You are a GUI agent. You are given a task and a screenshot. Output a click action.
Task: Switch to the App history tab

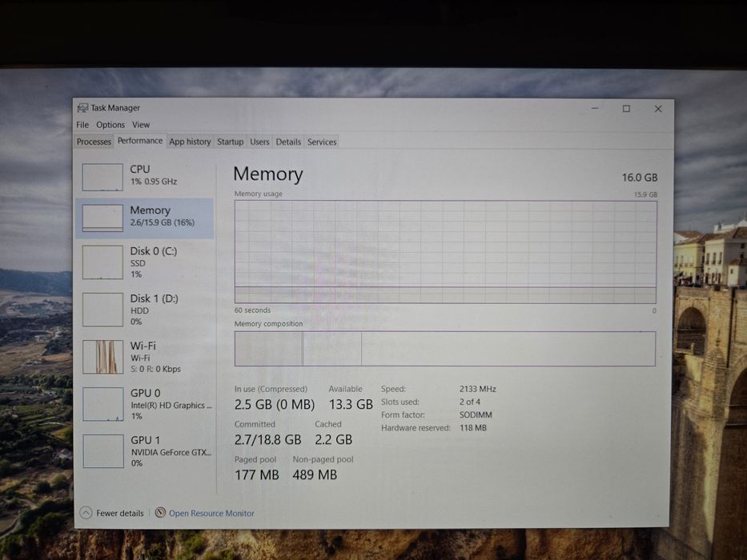pyautogui.click(x=190, y=142)
